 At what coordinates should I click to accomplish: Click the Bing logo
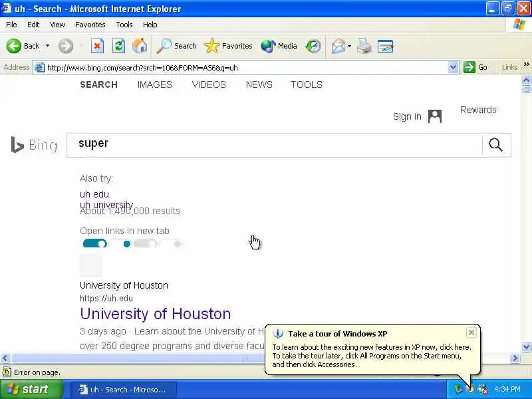(34, 145)
